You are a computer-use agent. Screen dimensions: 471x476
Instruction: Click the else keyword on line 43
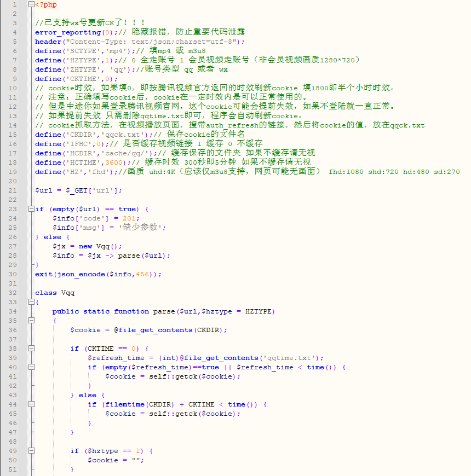pos(88,395)
